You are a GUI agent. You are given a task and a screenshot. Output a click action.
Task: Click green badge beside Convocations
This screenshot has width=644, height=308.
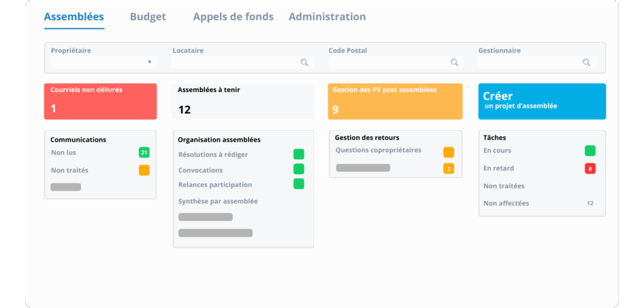tap(299, 169)
